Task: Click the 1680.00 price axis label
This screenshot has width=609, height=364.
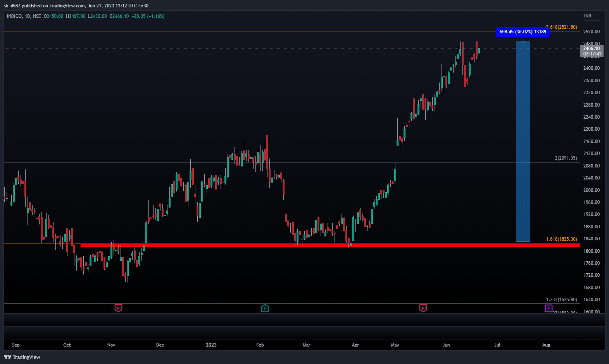Action: [592, 288]
